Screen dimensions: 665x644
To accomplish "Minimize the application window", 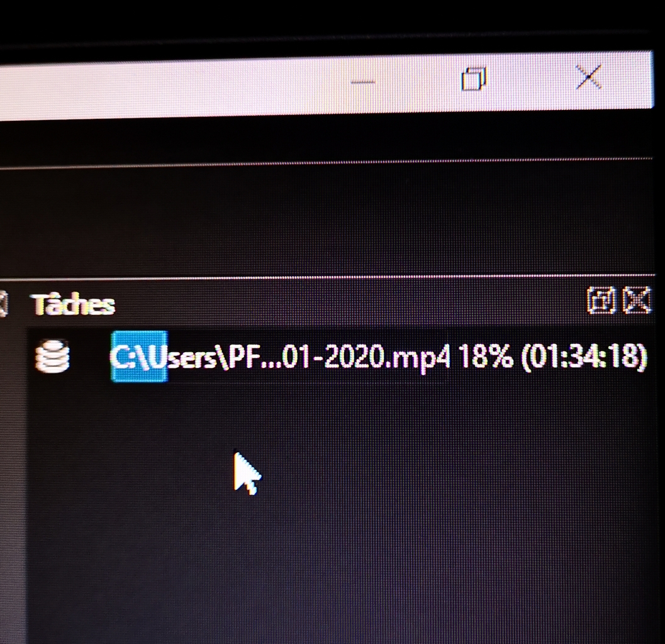I will pyautogui.click(x=362, y=82).
